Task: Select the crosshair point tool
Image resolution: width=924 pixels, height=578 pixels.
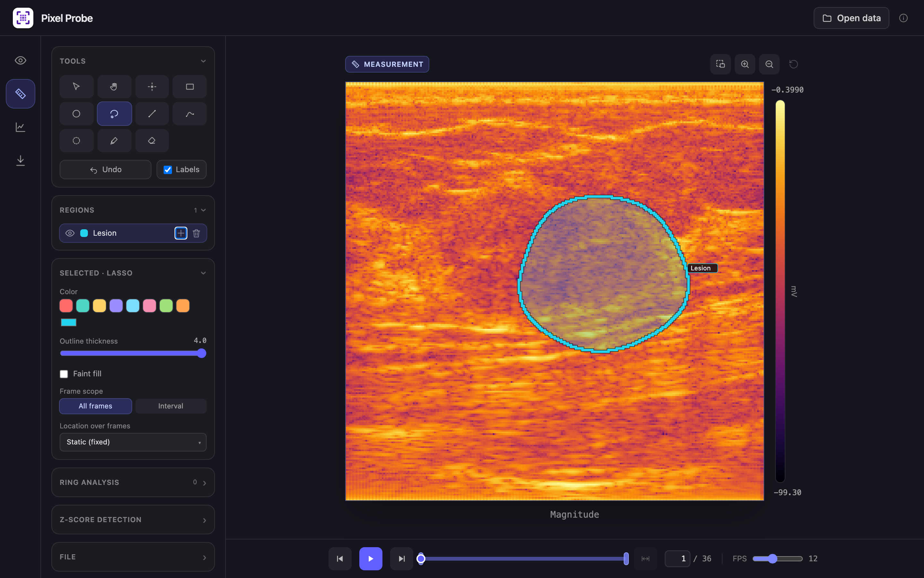Action: (x=152, y=87)
